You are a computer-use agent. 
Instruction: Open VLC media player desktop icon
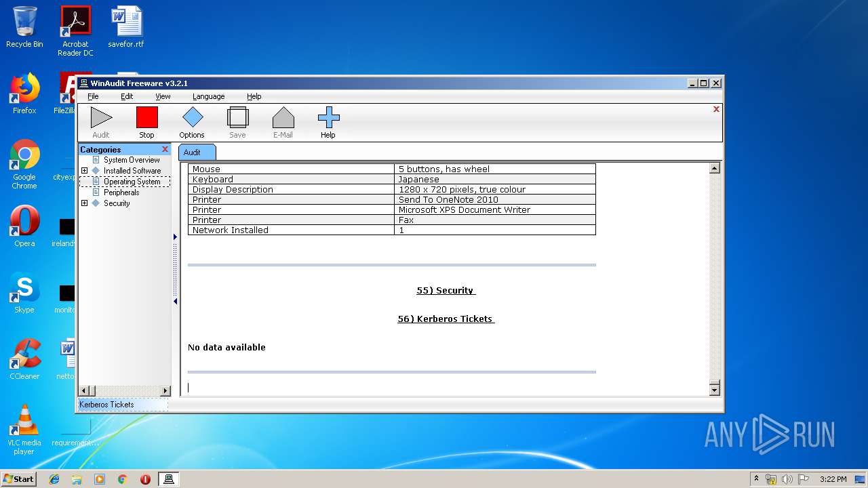coord(24,430)
